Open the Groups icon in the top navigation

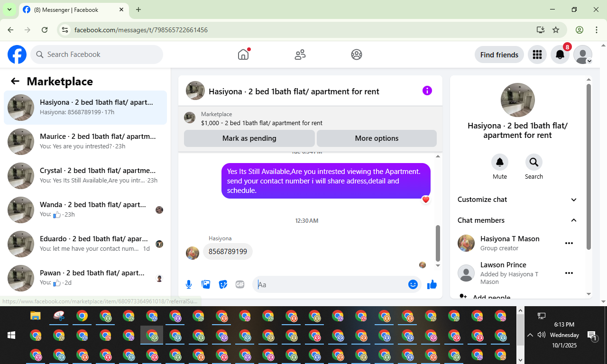357,55
